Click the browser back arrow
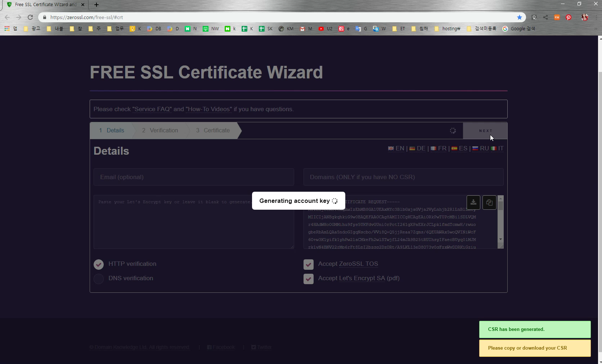 pyautogui.click(x=7, y=17)
